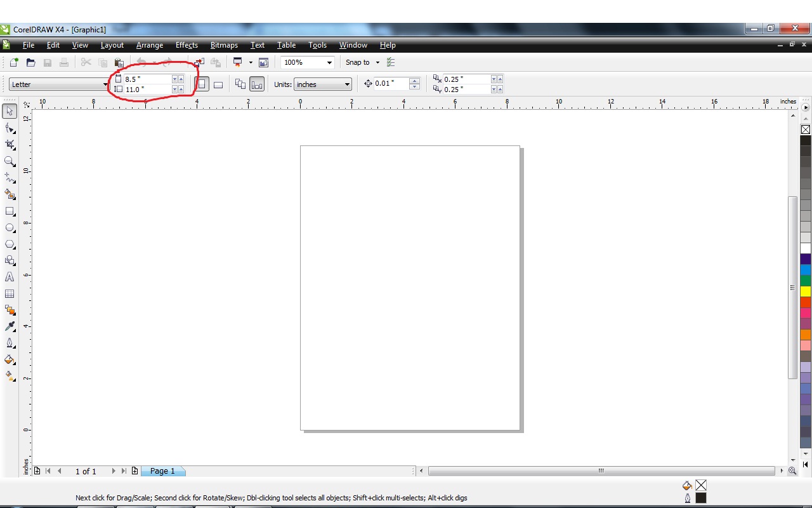This screenshot has height=508, width=812.
Task: Open the Outline pen tool flyout
Action: pos(10,343)
